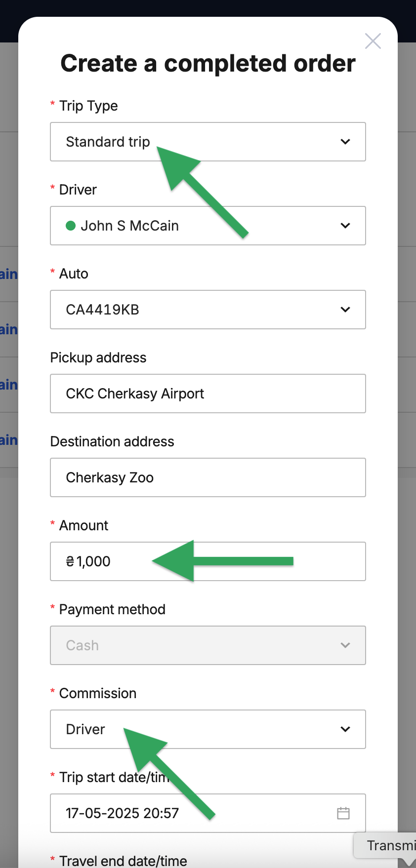Select the Standard trip combo box
The height and width of the screenshot is (868, 416).
coord(208,142)
